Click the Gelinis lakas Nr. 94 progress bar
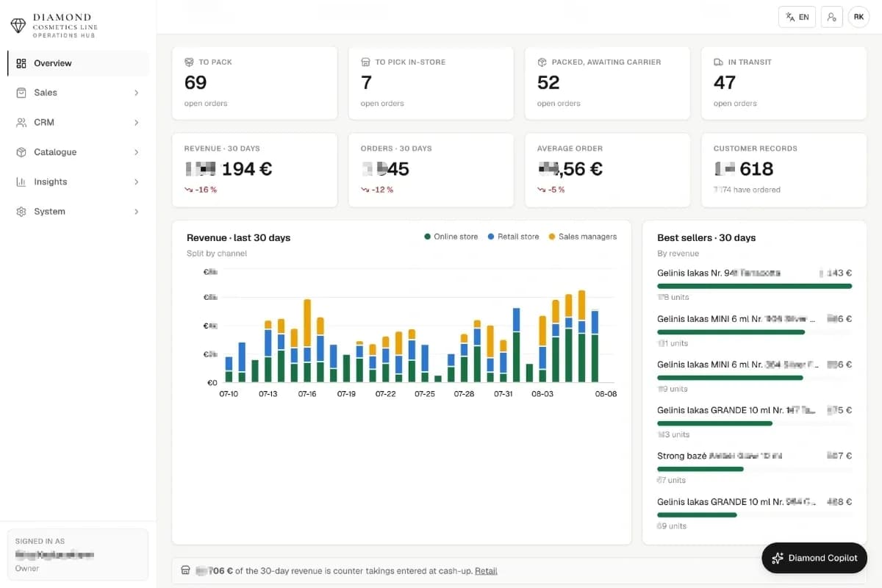The image size is (882, 588). (x=755, y=286)
